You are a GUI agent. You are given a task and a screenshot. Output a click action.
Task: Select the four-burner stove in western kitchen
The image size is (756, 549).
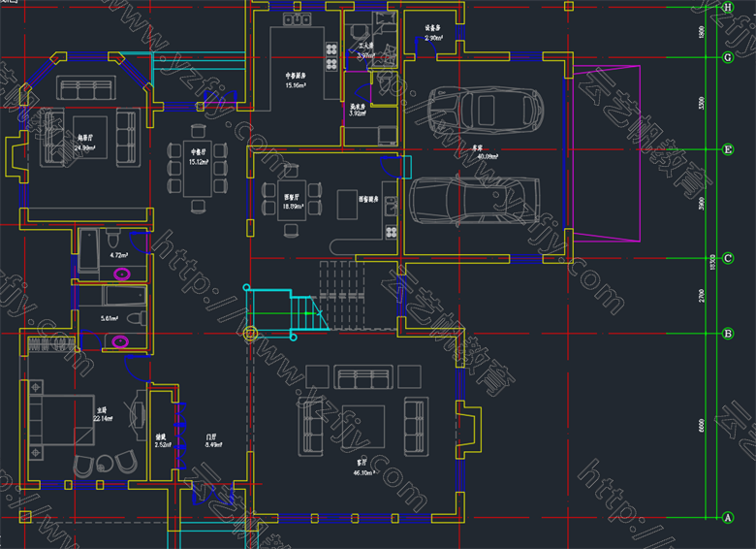click(391, 233)
